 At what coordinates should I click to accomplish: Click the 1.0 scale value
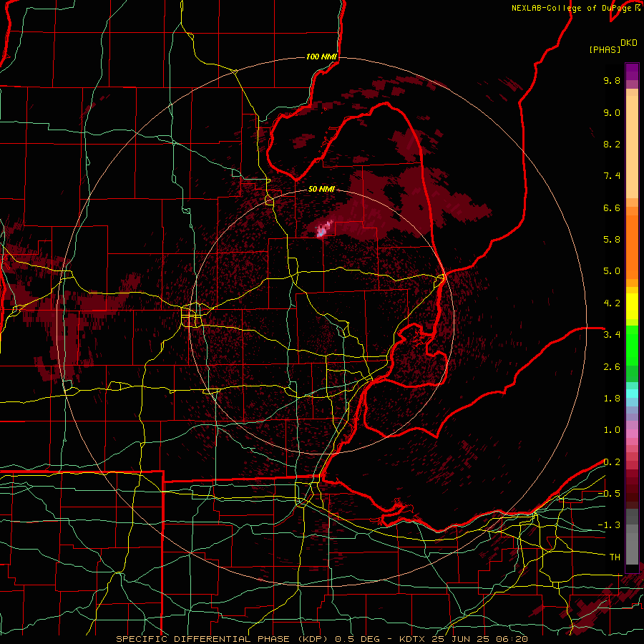(x=612, y=430)
